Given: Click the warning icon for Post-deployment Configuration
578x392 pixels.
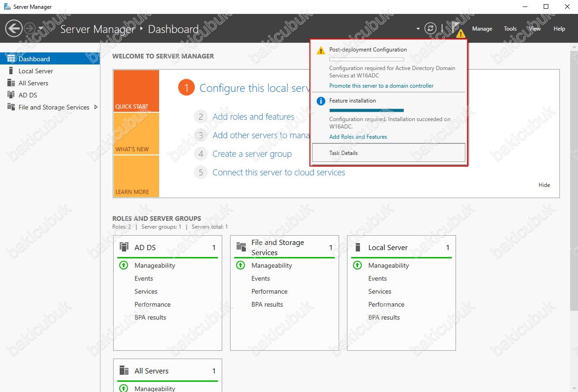Looking at the screenshot, I should click(x=321, y=51).
